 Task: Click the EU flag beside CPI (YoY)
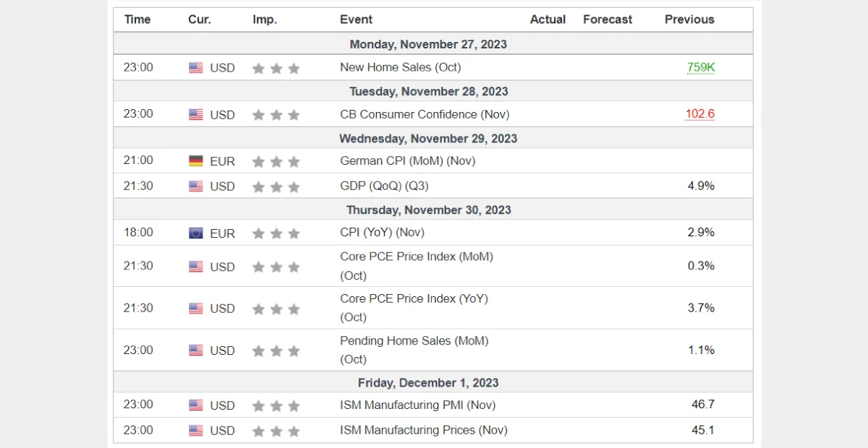[x=196, y=233]
